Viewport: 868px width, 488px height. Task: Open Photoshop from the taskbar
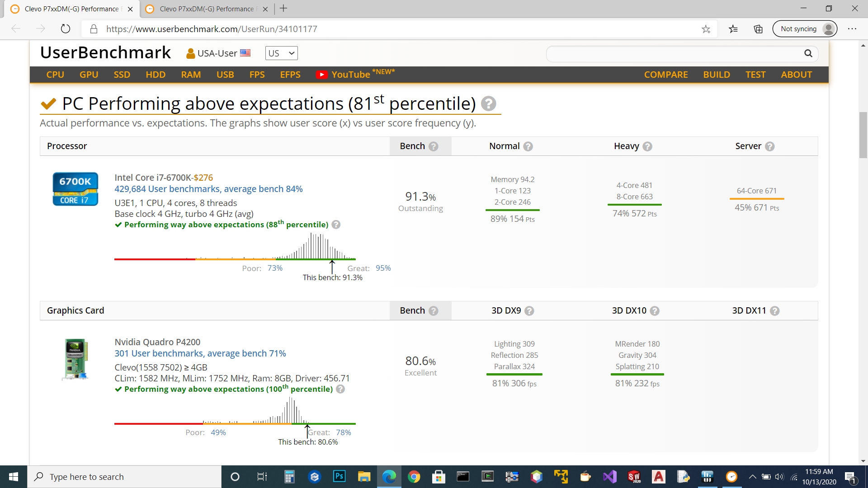(339, 476)
